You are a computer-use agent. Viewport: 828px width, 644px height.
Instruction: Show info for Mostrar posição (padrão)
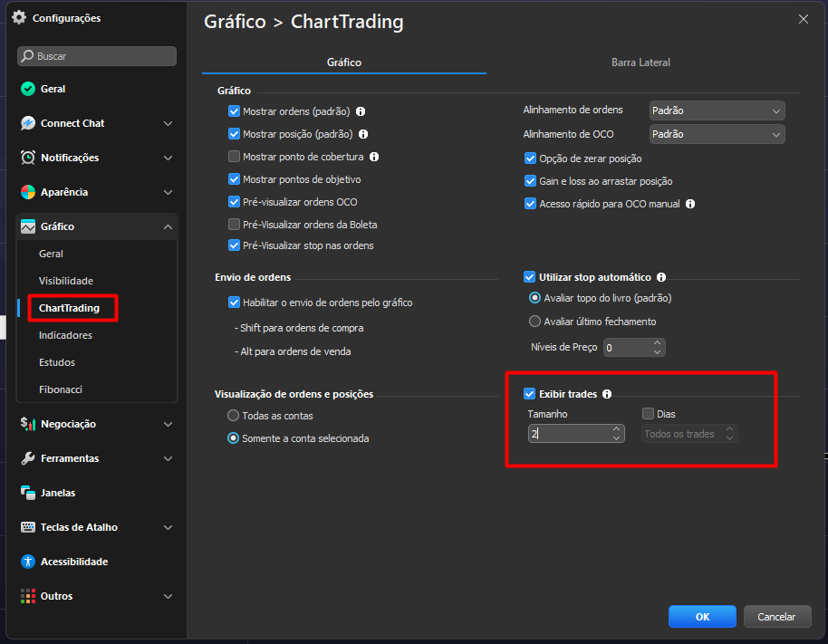pyautogui.click(x=363, y=134)
